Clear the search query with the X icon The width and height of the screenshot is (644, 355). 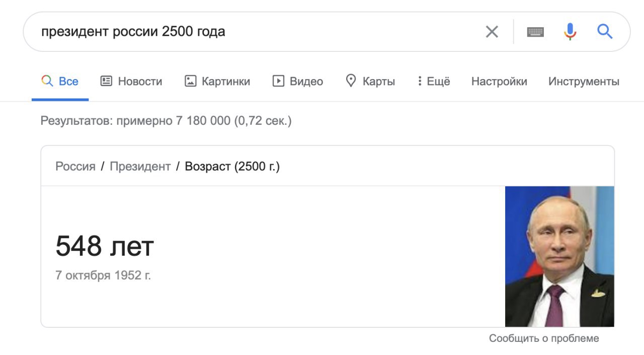pyautogui.click(x=492, y=32)
